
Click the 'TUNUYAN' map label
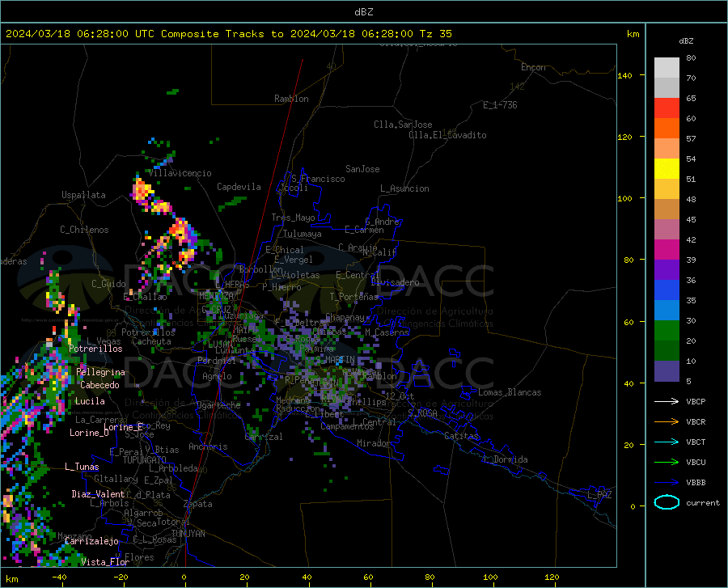pos(188,534)
